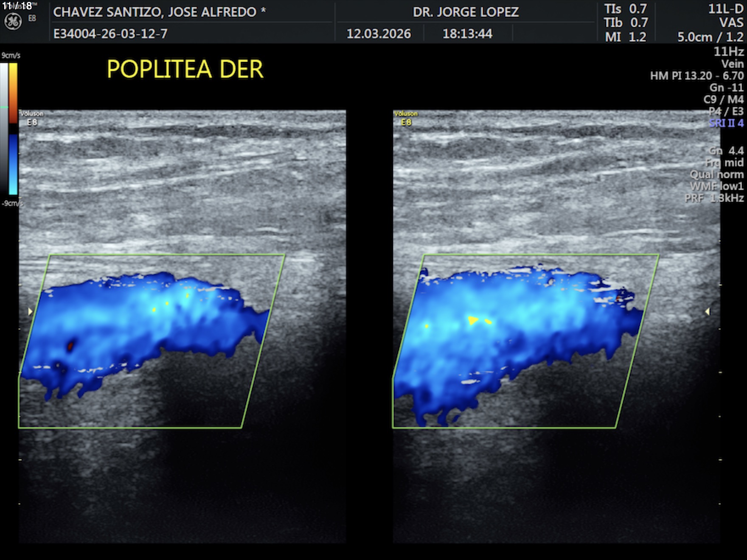Image resolution: width=747 pixels, height=560 pixels.
Task: Click the GE logo icon
Action: (x=13, y=22)
